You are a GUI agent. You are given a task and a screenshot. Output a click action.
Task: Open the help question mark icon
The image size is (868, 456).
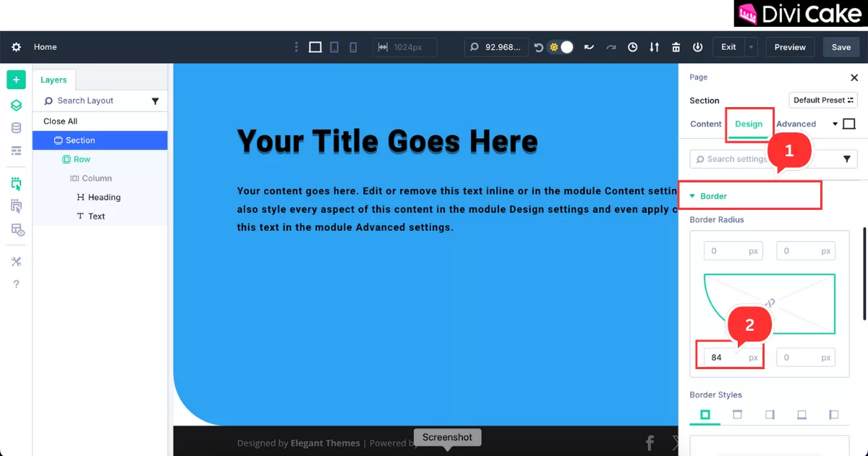point(16,284)
